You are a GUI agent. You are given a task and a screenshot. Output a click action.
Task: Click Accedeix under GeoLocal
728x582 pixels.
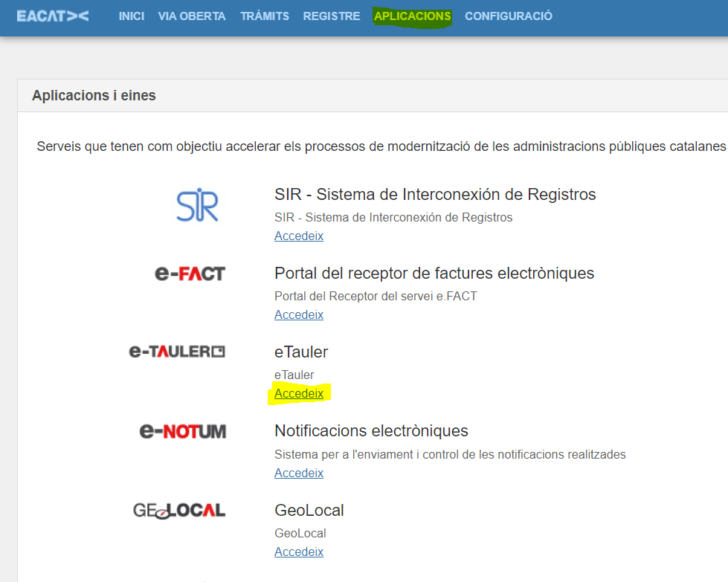click(299, 552)
